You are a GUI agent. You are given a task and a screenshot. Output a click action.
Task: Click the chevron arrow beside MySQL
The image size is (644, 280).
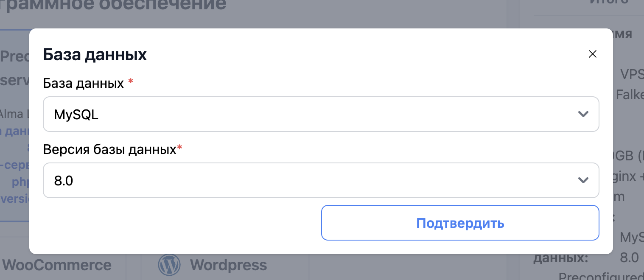tap(583, 114)
